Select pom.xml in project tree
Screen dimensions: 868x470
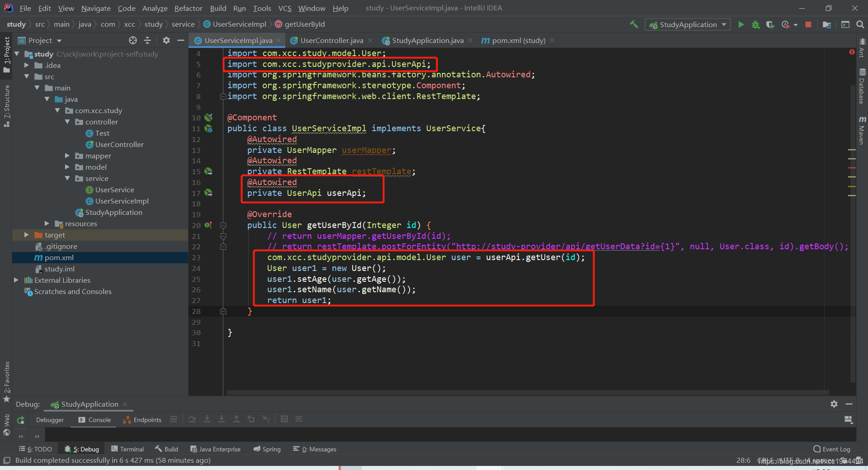[59, 257]
